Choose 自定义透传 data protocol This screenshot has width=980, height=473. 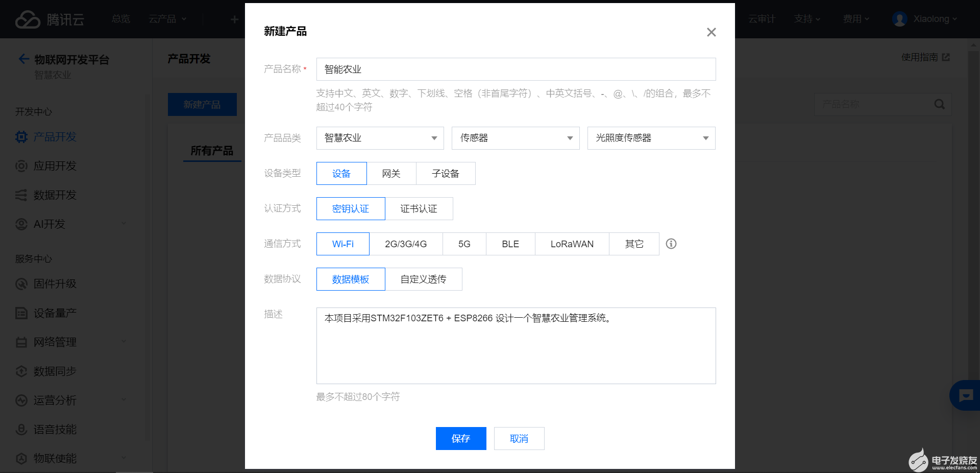point(424,279)
